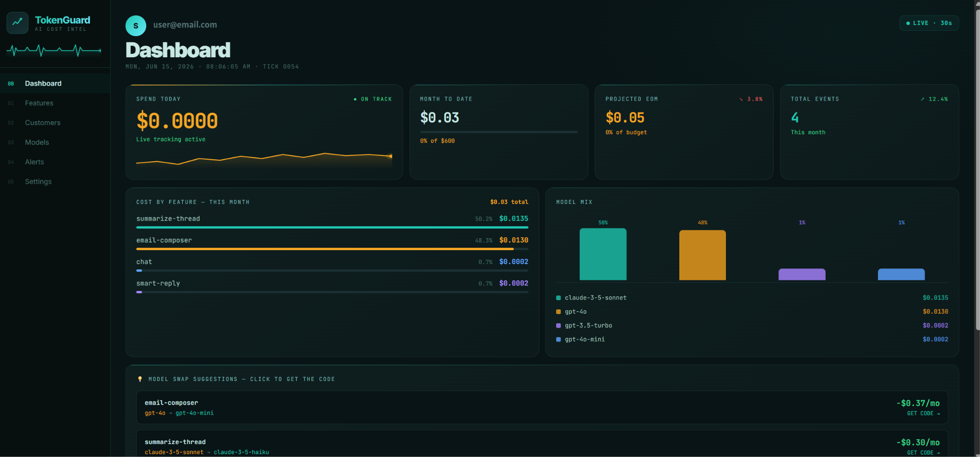Click gpt-4o in the model legend
Screen dimensions: 980x457
[x=576, y=312]
